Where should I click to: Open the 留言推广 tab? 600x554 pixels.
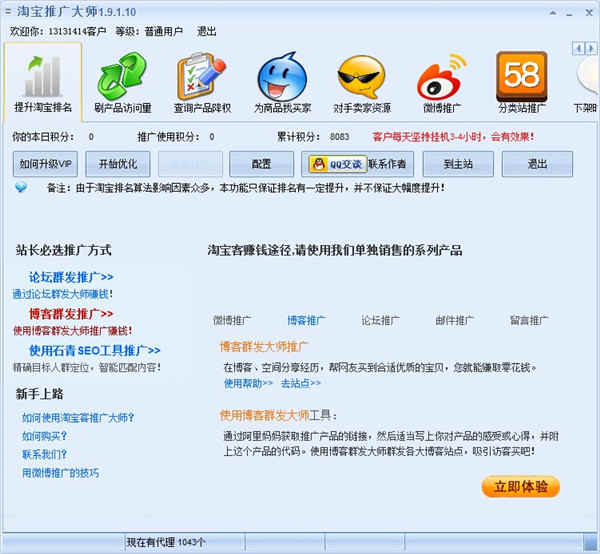pos(529,320)
